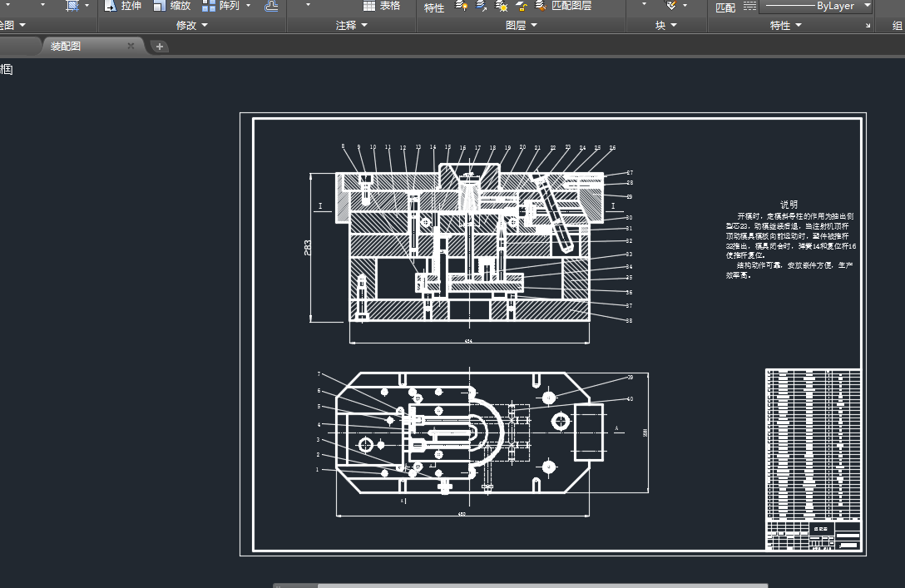Open a new drawing tab with plus

(160, 47)
